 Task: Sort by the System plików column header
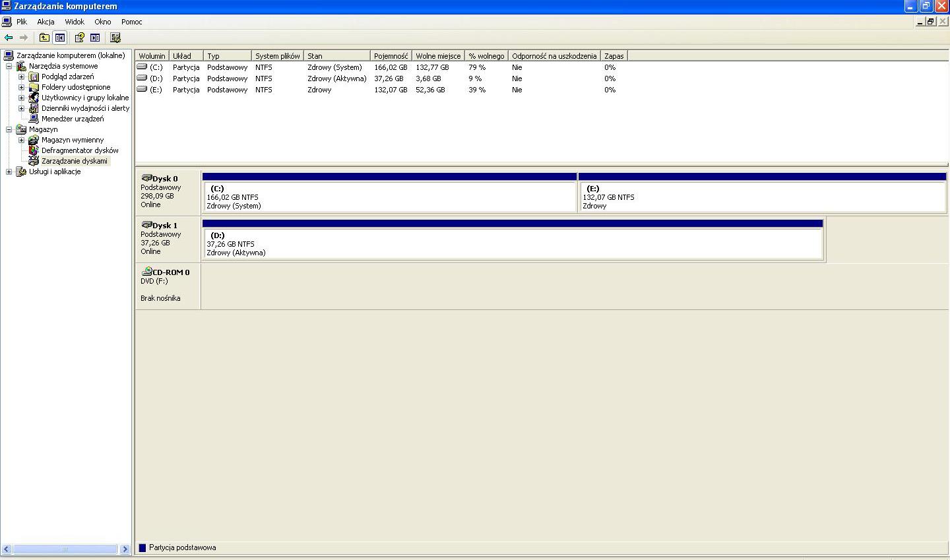[x=277, y=56]
